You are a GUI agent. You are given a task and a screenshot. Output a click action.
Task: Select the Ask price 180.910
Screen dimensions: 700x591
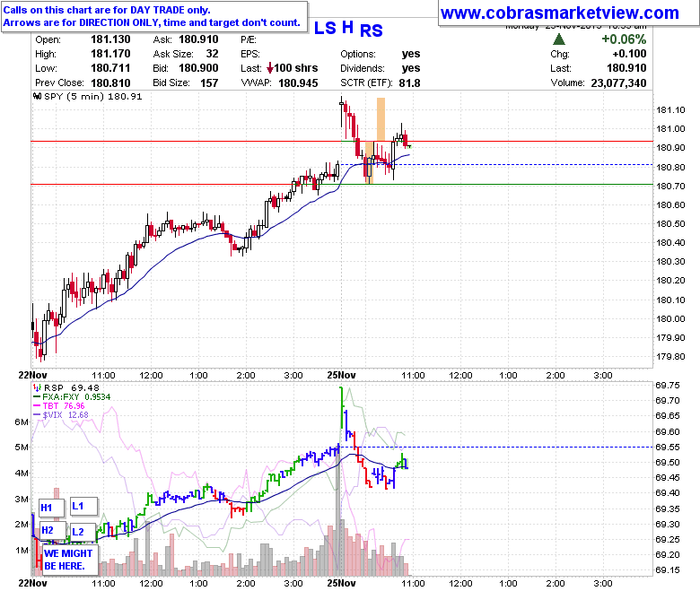pyautogui.click(x=198, y=39)
